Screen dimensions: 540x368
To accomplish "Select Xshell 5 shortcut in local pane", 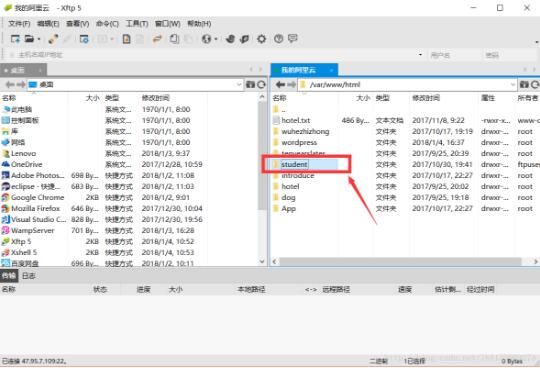I will click(x=24, y=253).
